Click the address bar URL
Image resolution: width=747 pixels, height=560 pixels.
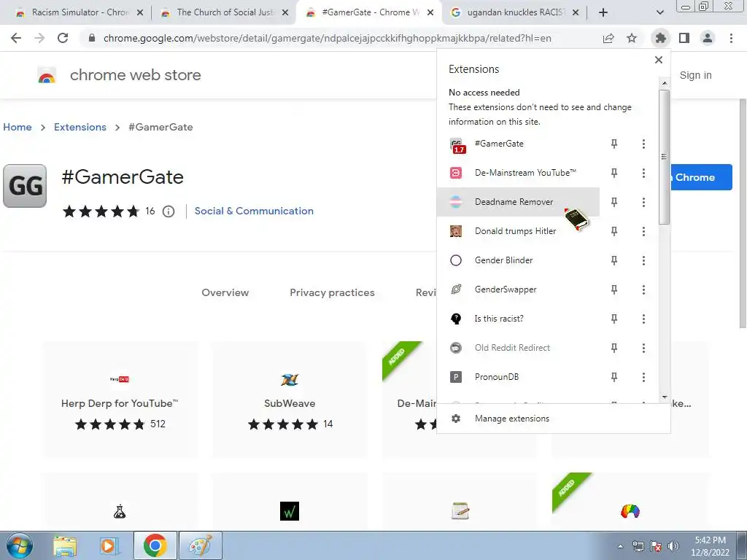pos(328,38)
